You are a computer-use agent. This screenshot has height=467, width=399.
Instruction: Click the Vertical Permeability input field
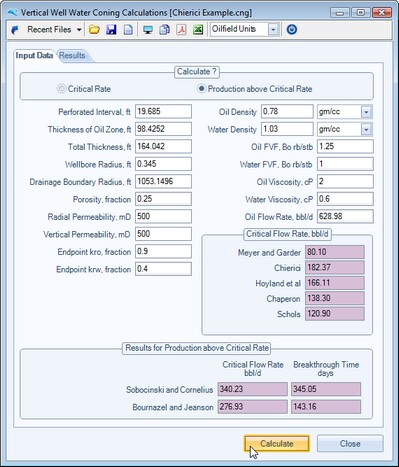[163, 234]
